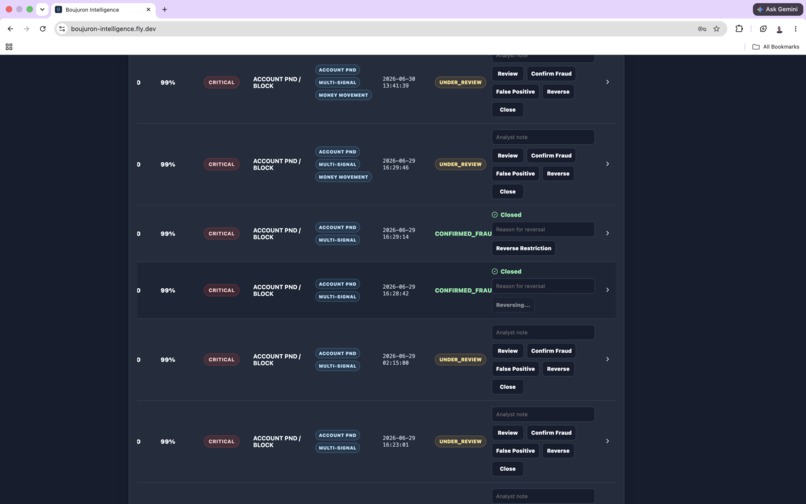Mark the 13:41:39 alert as False Positive
Viewport: 806px width, 504px height.
click(515, 92)
